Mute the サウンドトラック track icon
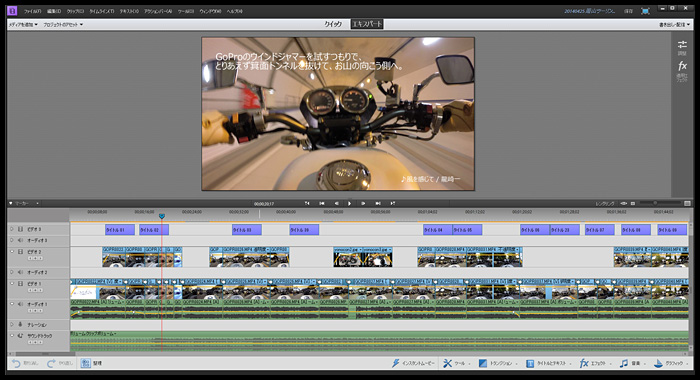The width and height of the screenshot is (700, 380). tap(20, 336)
